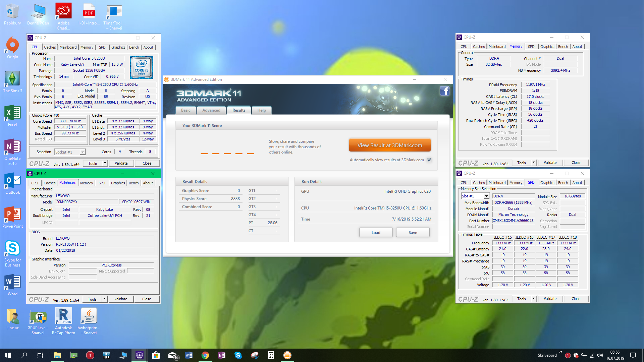This screenshot has height=362, width=644.
Task: Click the Load button in Run Details
Action: [x=376, y=232]
